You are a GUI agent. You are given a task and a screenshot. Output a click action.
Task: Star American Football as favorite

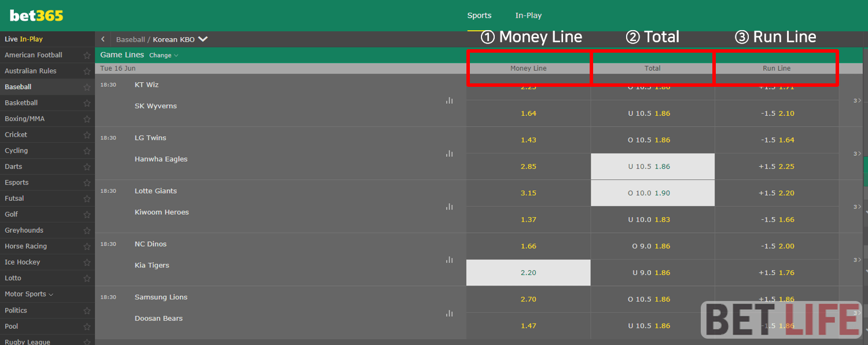coord(87,55)
